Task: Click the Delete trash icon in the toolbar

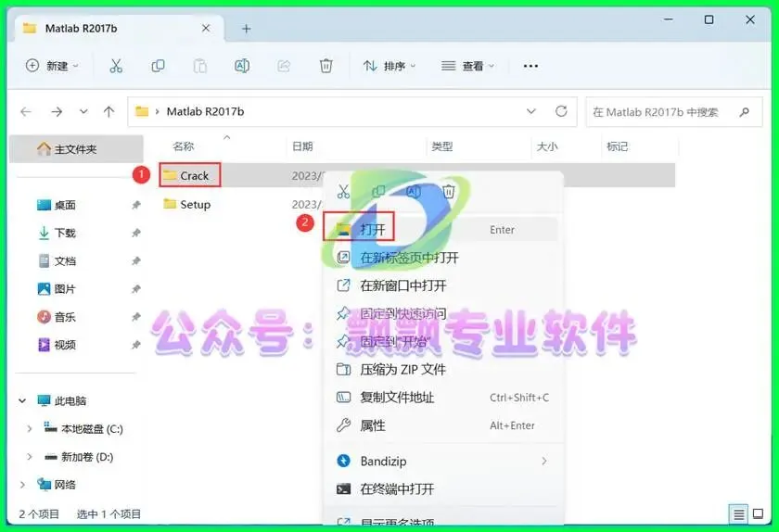Action: pyautogui.click(x=326, y=66)
